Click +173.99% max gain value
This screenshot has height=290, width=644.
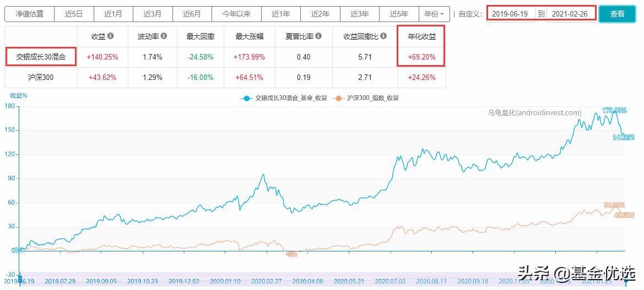pos(250,57)
